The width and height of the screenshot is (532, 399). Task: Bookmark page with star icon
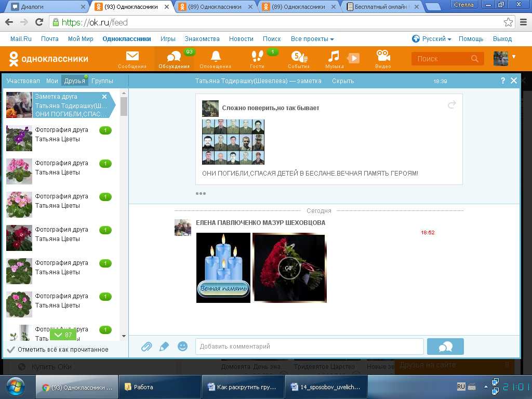tap(508, 22)
